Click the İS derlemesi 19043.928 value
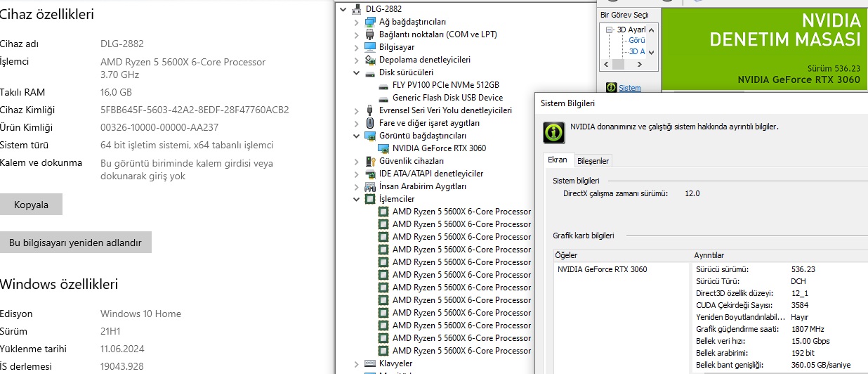This screenshot has width=868, height=374. pos(122,366)
